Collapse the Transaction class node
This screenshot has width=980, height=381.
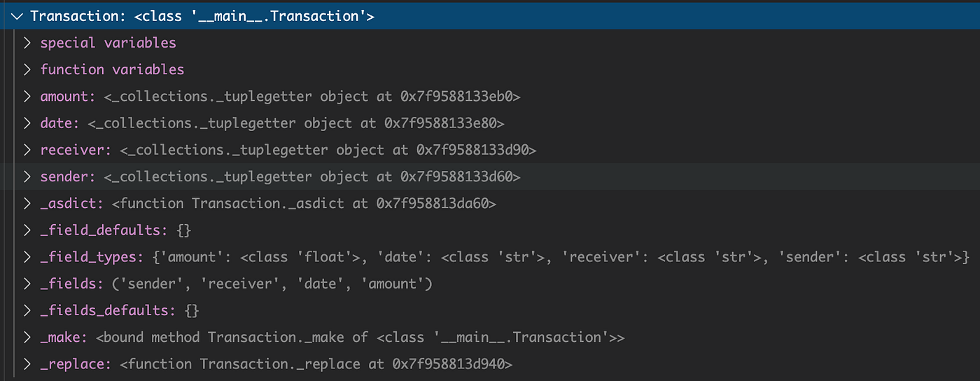(17, 16)
